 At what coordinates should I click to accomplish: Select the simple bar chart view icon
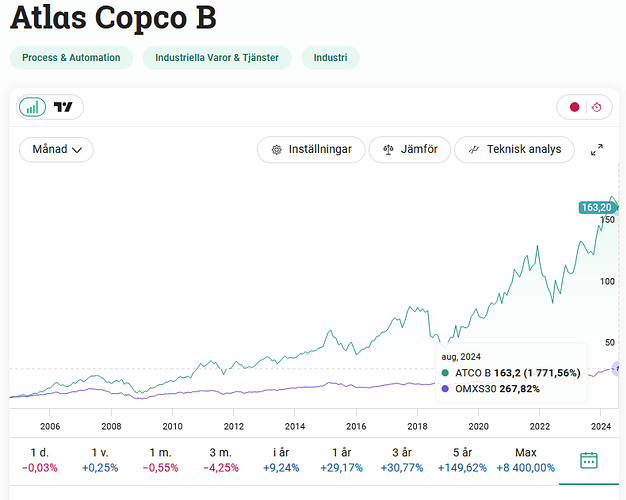[x=34, y=107]
